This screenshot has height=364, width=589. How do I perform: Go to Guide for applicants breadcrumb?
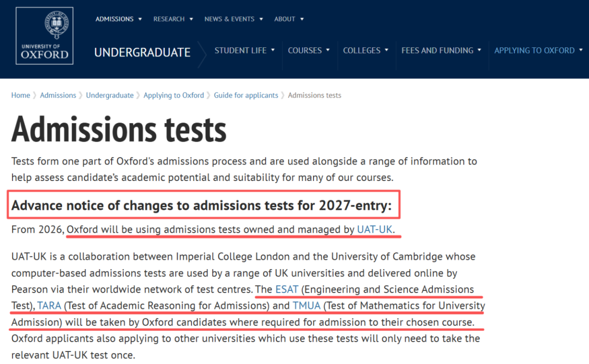click(x=245, y=95)
